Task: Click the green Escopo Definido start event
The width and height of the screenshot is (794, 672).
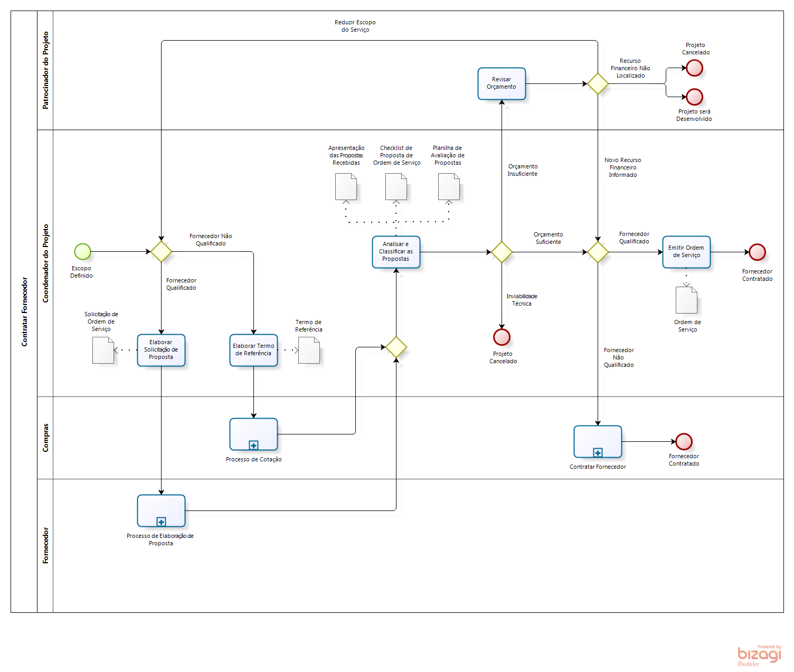Action: click(x=82, y=252)
